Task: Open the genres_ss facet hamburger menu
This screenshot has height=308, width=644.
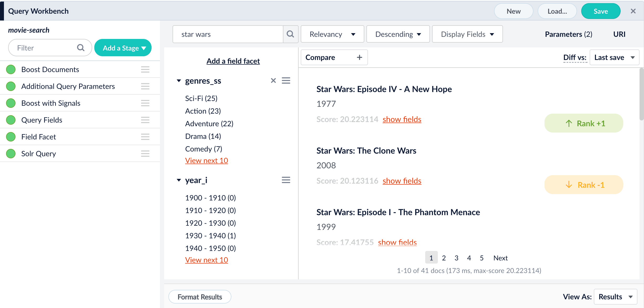Action: 286,80
